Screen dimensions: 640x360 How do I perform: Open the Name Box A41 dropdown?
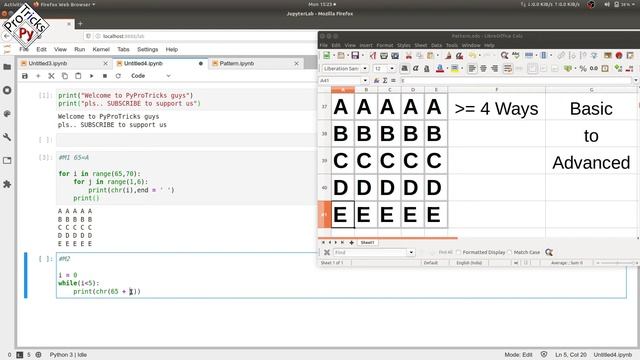365,80
